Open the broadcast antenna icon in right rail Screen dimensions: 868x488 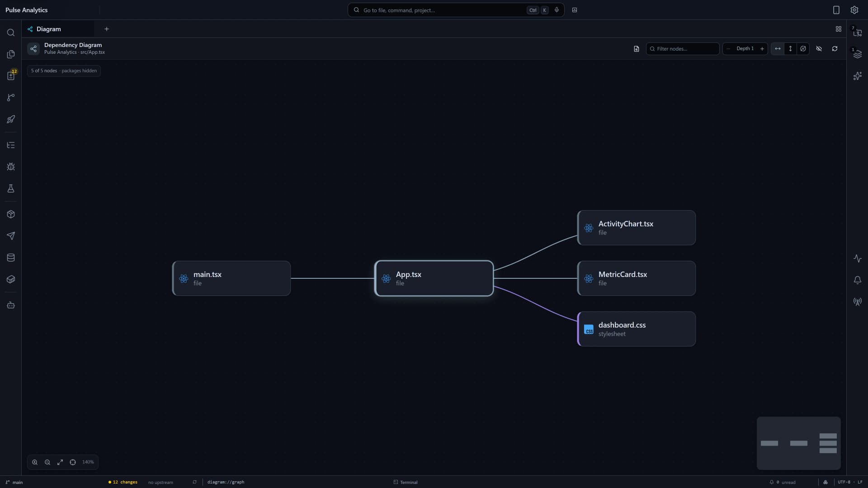pos(857,302)
